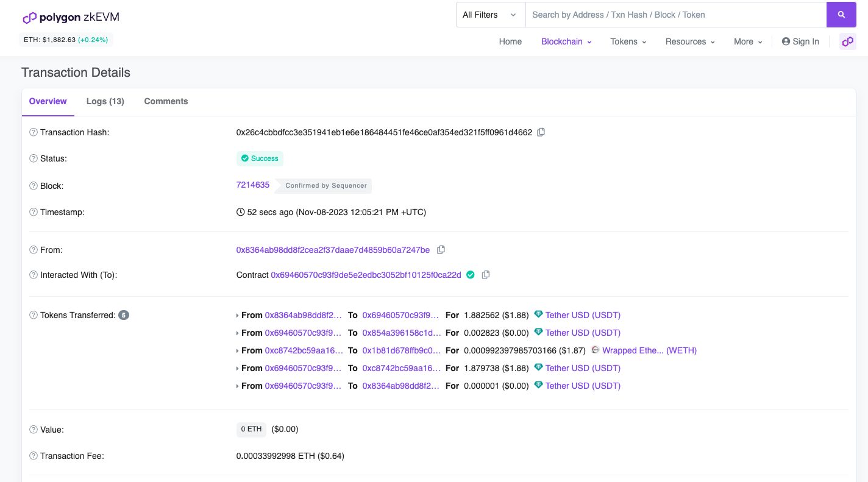The height and width of the screenshot is (482, 868).
Task: Click help icon beside Timestamp label
Action: 34,212
